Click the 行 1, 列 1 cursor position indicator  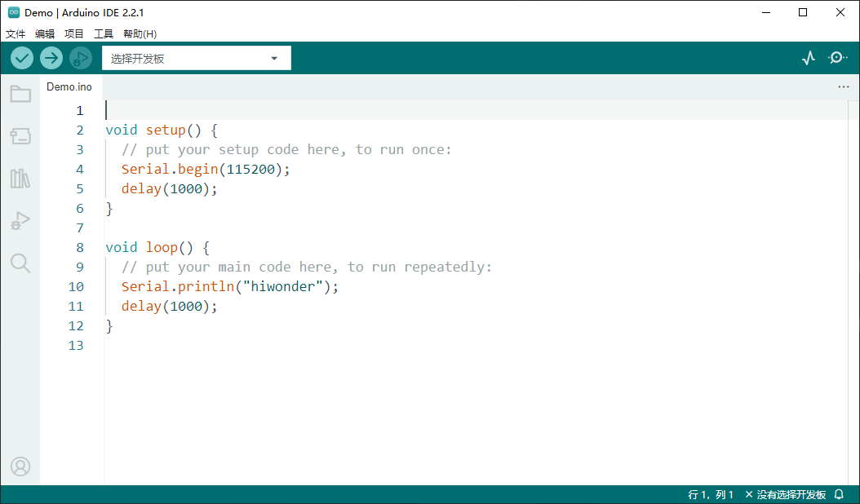tap(711, 495)
